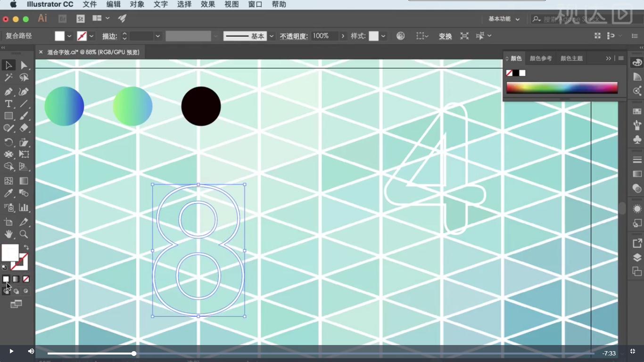644x362 pixels.
Task: Set paint mode to None
Action: click(x=26, y=279)
